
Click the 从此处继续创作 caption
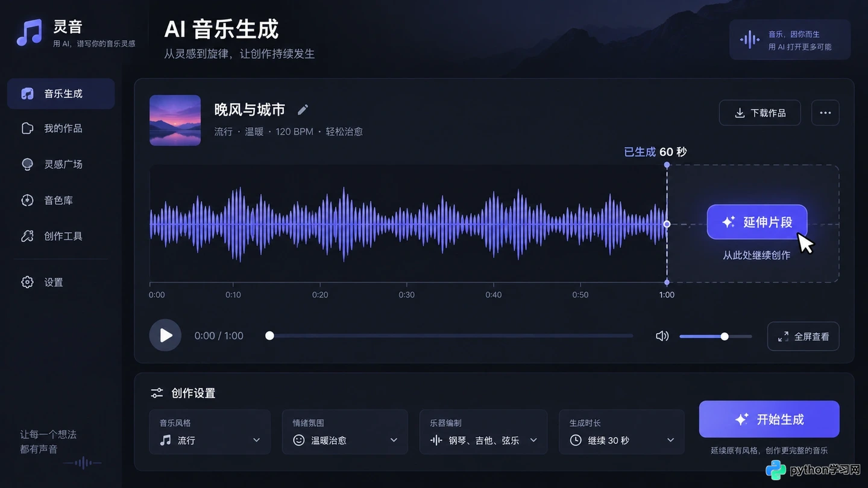tap(756, 255)
